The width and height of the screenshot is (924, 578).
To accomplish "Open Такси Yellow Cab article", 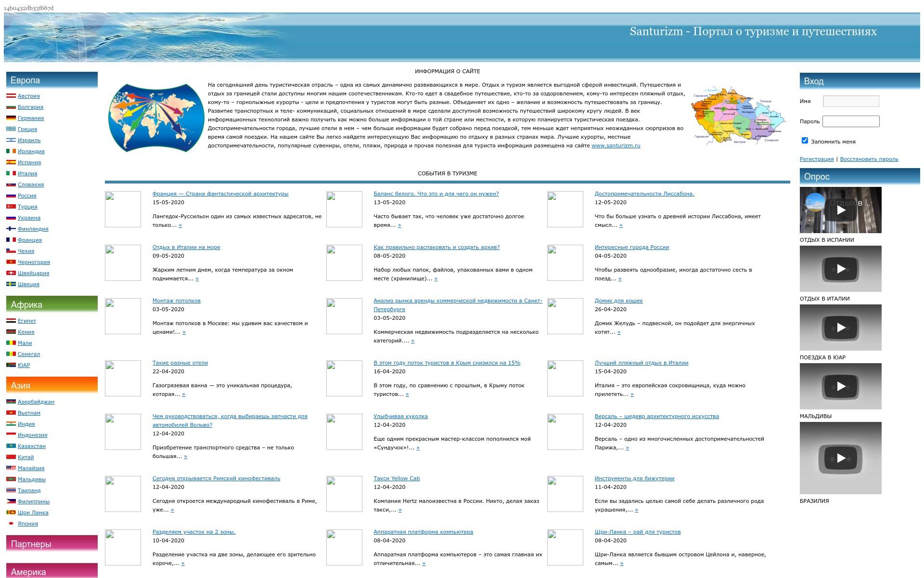I will (x=397, y=478).
